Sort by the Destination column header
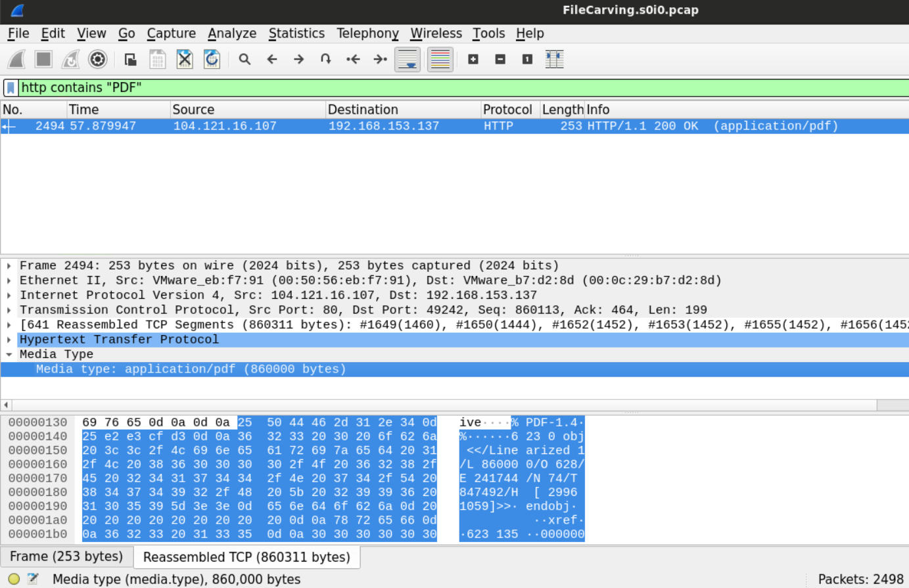The width and height of the screenshot is (909, 588). point(363,110)
